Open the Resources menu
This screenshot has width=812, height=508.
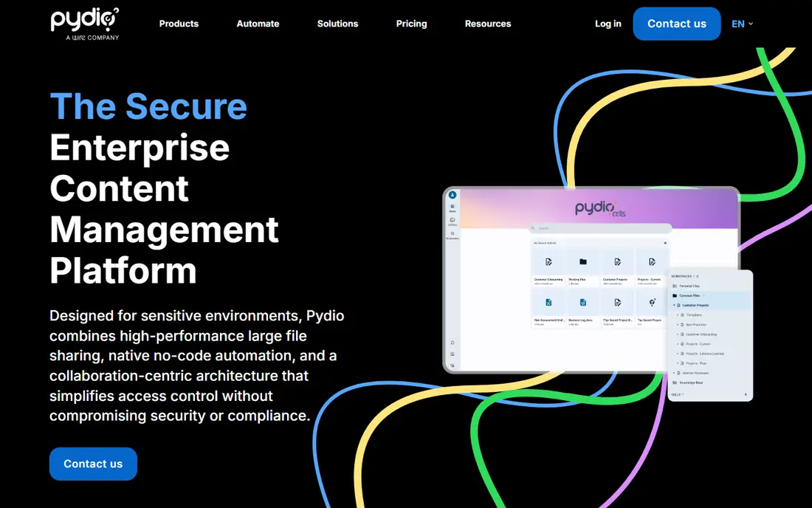coord(488,24)
